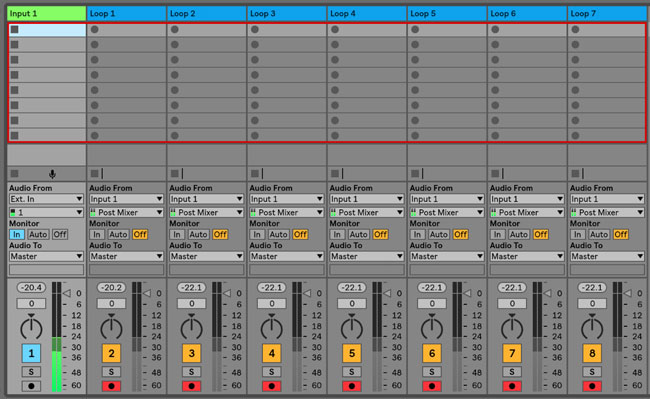
Task: Open Loop 7 Audio From Input 1 dropdown
Action: pos(607,199)
